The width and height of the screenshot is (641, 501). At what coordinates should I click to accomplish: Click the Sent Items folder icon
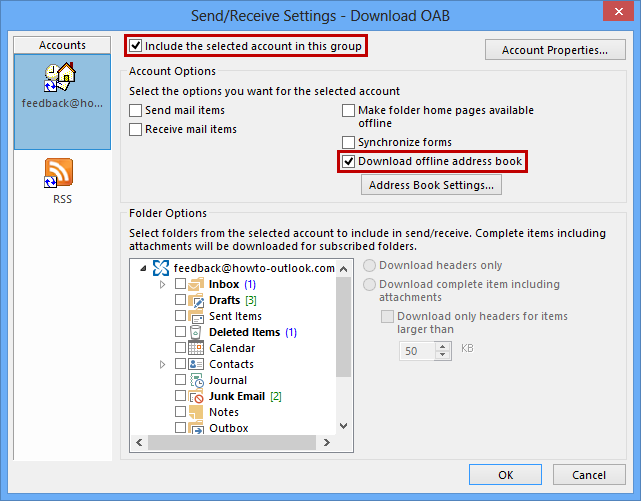pyautogui.click(x=196, y=316)
